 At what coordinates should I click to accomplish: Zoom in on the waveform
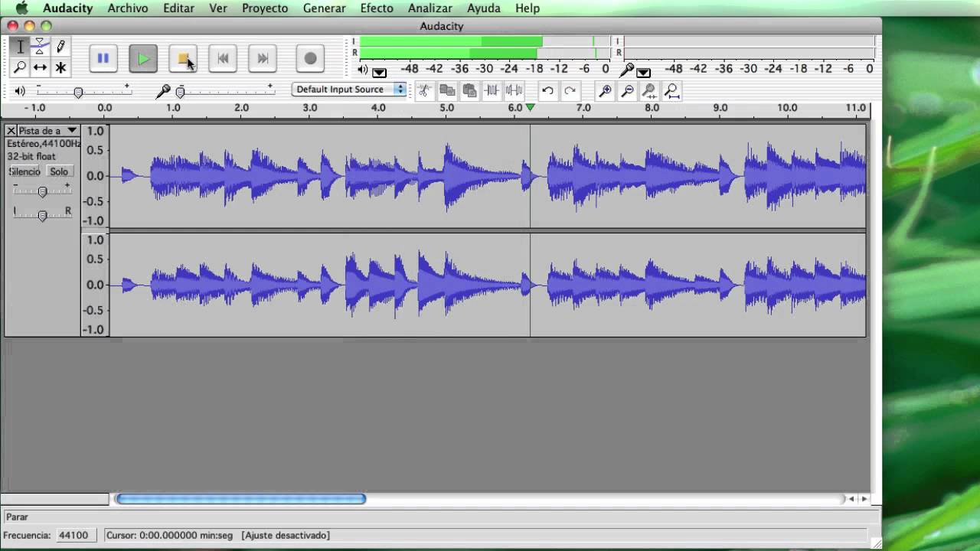pos(605,91)
